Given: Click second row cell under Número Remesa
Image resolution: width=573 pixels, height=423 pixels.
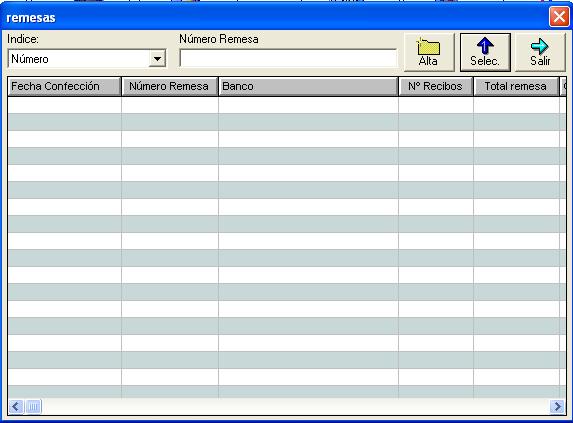Looking at the screenshot, I should pyautogui.click(x=170, y=122).
